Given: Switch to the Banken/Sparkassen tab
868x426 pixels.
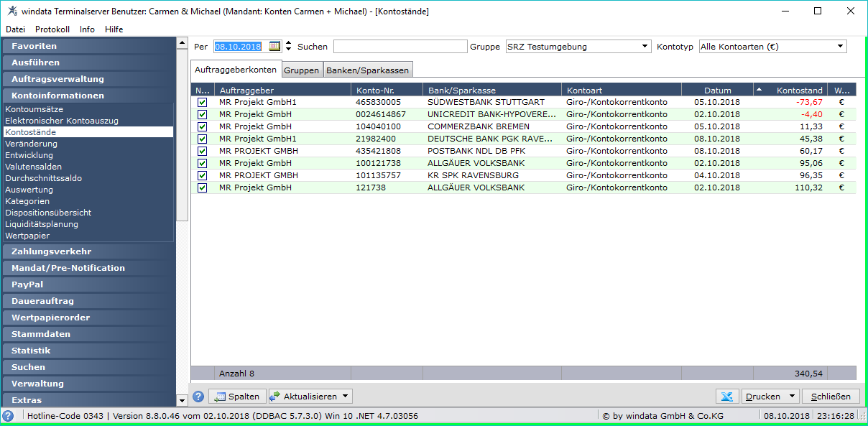Looking at the screenshot, I should click(x=367, y=70).
